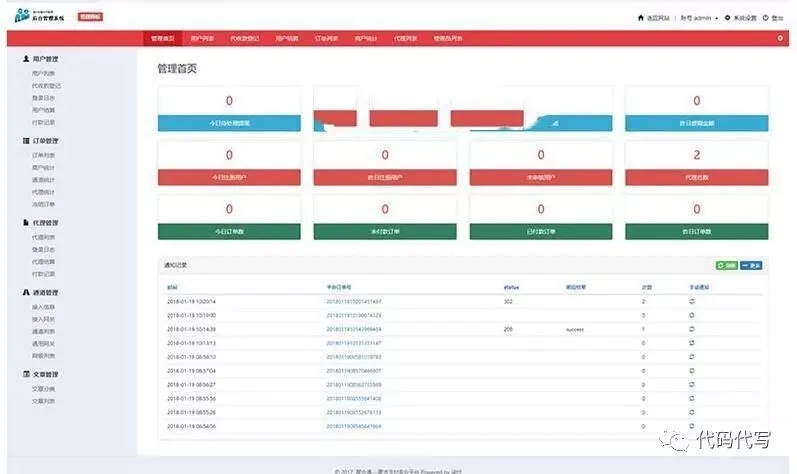Click resend icon in the 08:57:04 row
The image size is (797, 474).
coord(692,370)
